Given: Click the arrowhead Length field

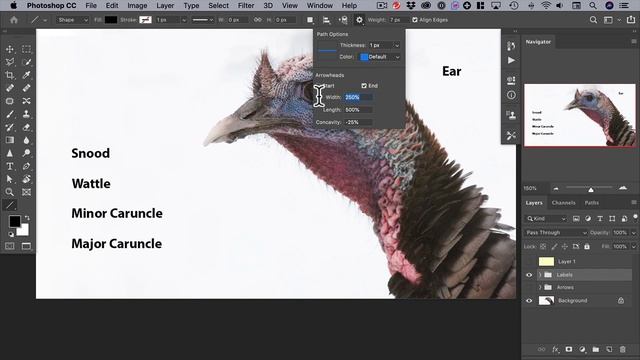Looking at the screenshot, I should pyautogui.click(x=358, y=110).
